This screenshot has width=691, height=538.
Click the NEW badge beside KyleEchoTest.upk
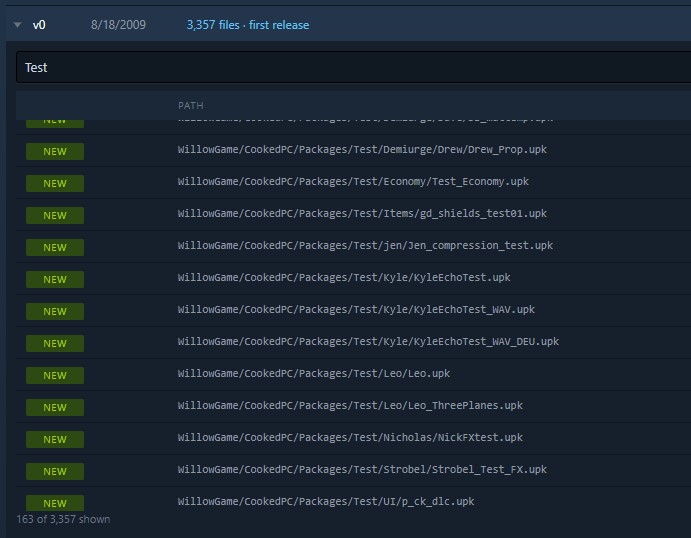(x=55, y=279)
